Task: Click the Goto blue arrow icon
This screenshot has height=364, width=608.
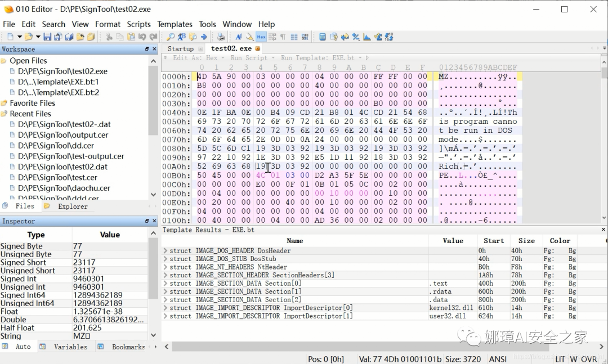Action: click(204, 37)
